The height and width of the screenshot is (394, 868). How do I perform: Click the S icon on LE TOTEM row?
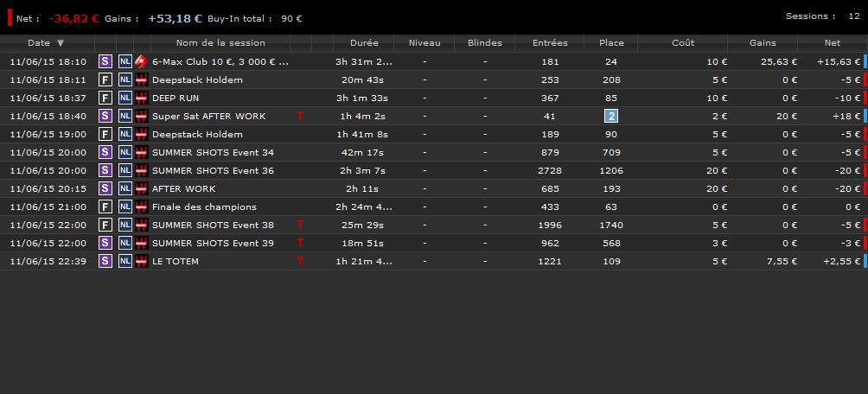[105, 261]
